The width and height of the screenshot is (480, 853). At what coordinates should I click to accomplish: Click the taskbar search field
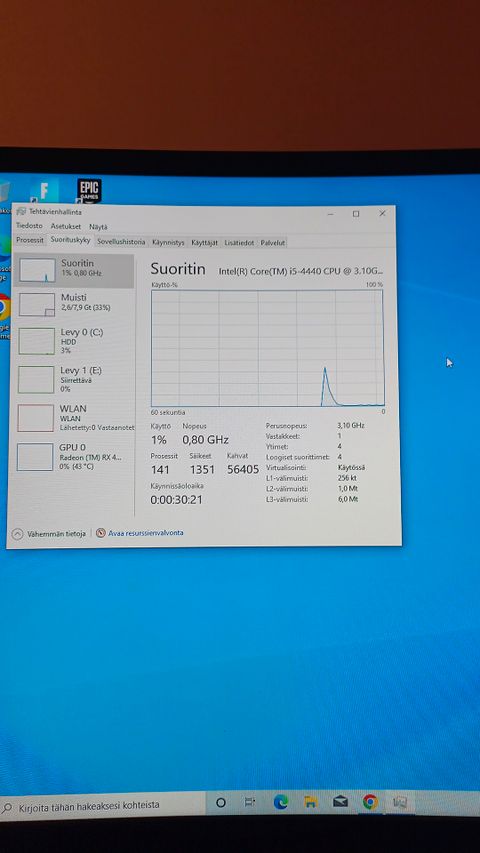tap(103, 805)
